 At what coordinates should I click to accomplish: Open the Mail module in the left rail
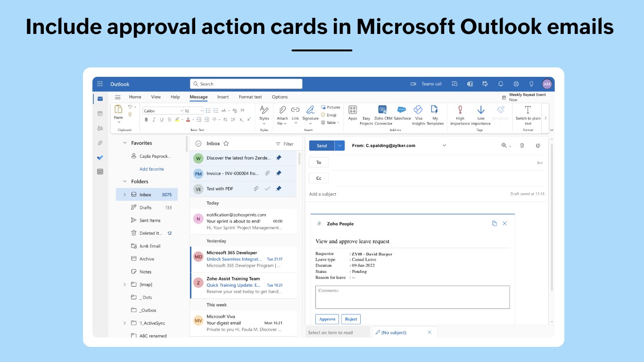pyautogui.click(x=100, y=99)
